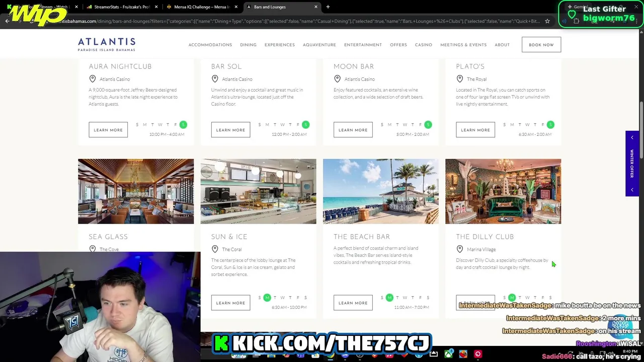Click the Sun & Ice counter photo
This screenshot has width=644, height=362.
258,191
